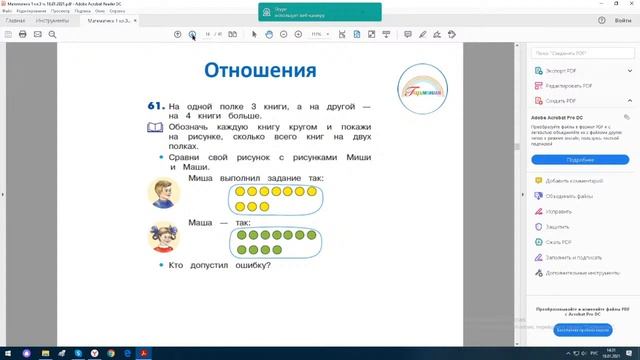Click the Windows Start button
Viewport: 640px width, 360px height.
tap(7, 353)
